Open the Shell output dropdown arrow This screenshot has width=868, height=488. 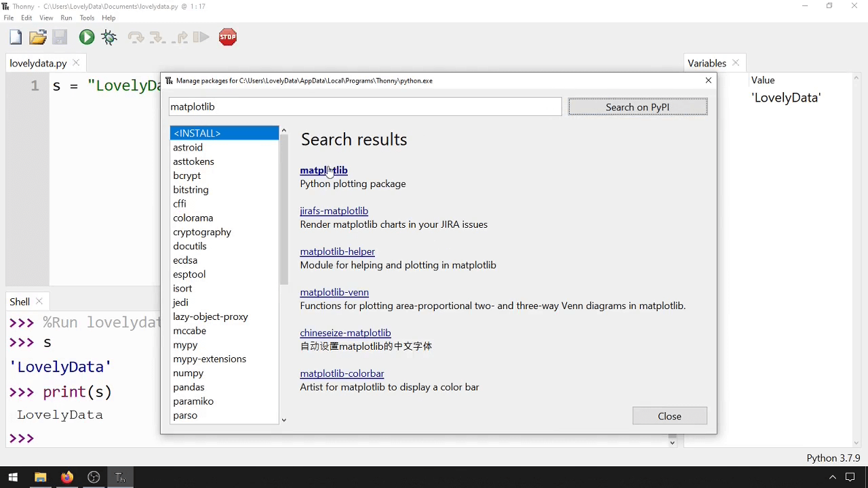click(671, 442)
